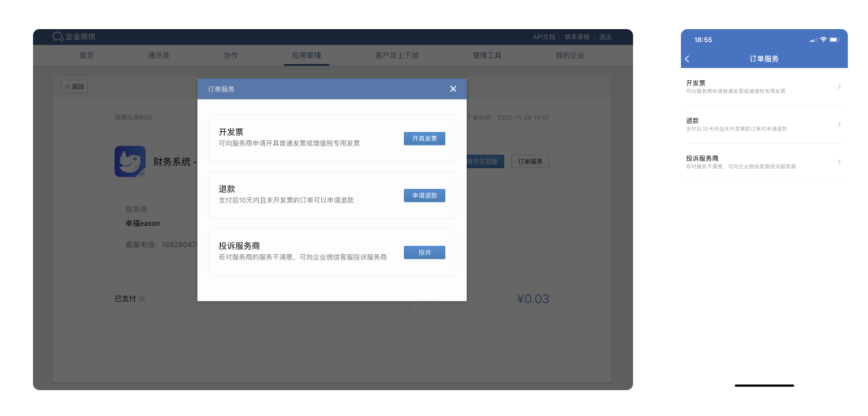The height and width of the screenshot is (416, 868).
Task: Switch to the 通讯录 tab
Action: tap(159, 56)
